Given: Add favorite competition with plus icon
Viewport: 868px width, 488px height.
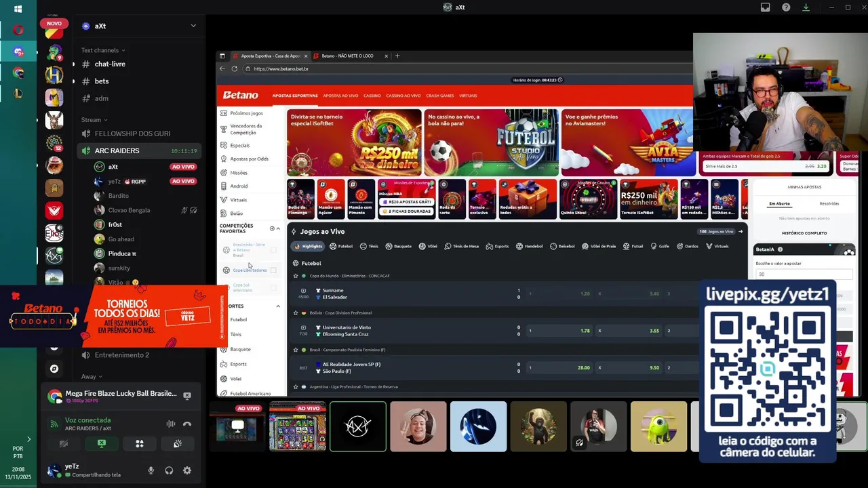Looking at the screenshot, I should click(272, 228).
